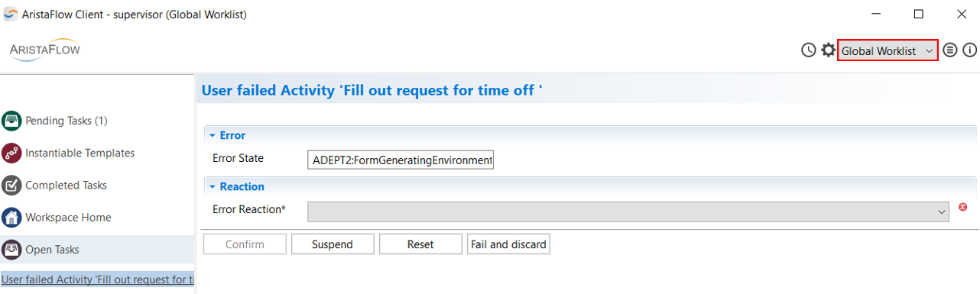The width and height of the screenshot is (980, 294).
Task: Click the Workspace Home house icon
Action: pyautogui.click(x=11, y=217)
